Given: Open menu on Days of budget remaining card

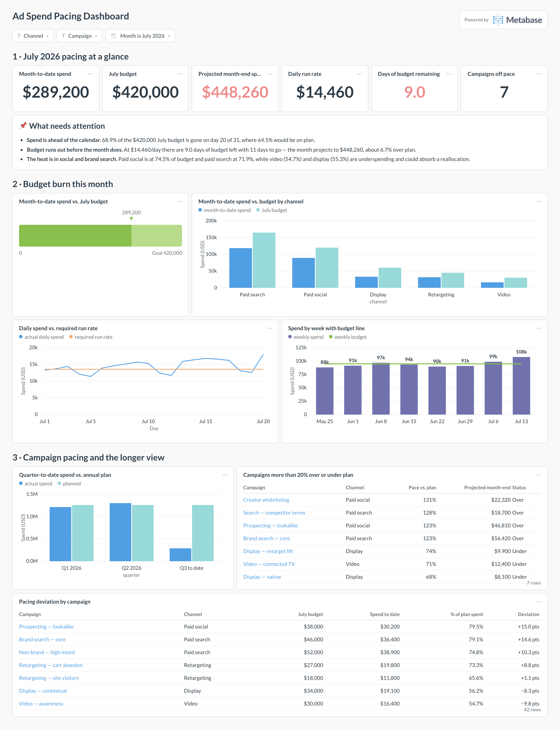Looking at the screenshot, I should 449,74.
